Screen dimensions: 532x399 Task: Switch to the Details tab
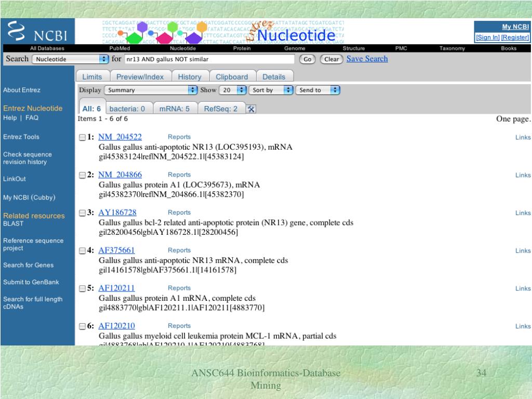pos(274,77)
